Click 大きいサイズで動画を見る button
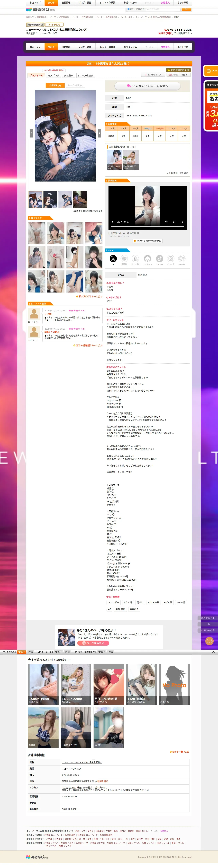The width and height of the screenshot is (218, 868). [148, 241]
